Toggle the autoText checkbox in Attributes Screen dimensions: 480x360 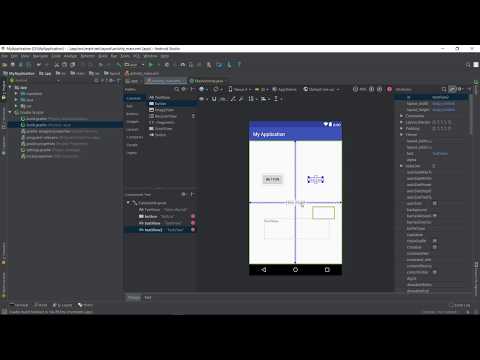click(435, 203)
